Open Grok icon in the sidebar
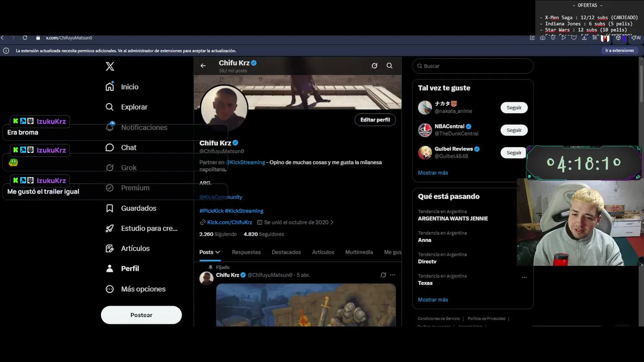The width and height of the screenshot is (644, 362). 110,167
